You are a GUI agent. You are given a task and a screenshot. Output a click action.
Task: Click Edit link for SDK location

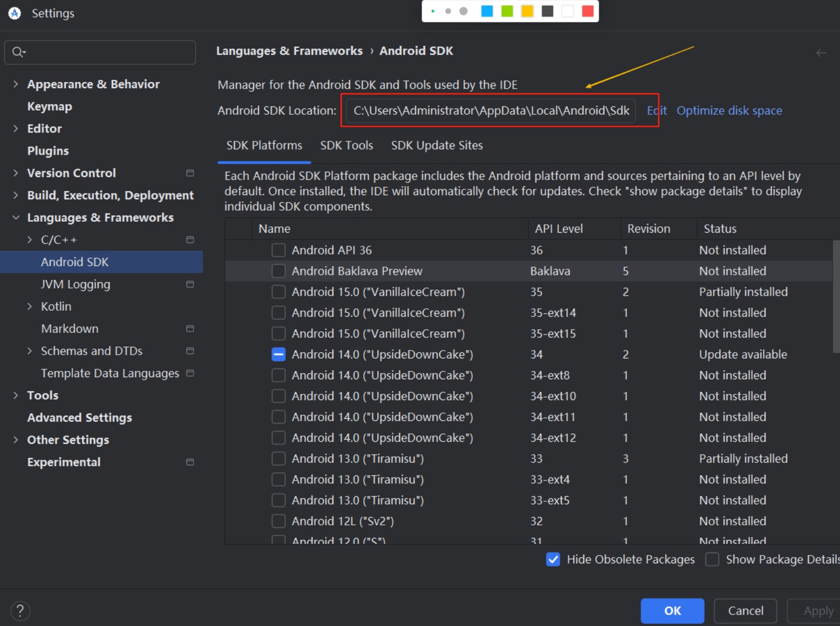(x=657, y=111)
